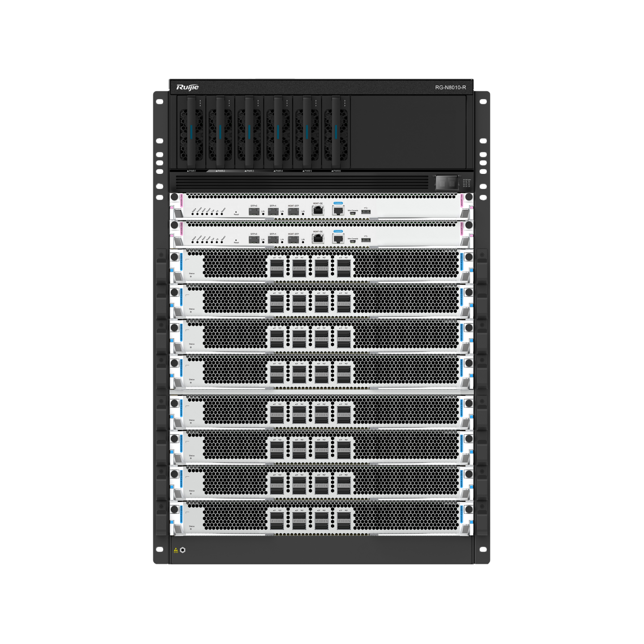The width and height of the screenshot is (644, 644).
Task: Click the small display screen beside the vent
Action: pos(446,182)
